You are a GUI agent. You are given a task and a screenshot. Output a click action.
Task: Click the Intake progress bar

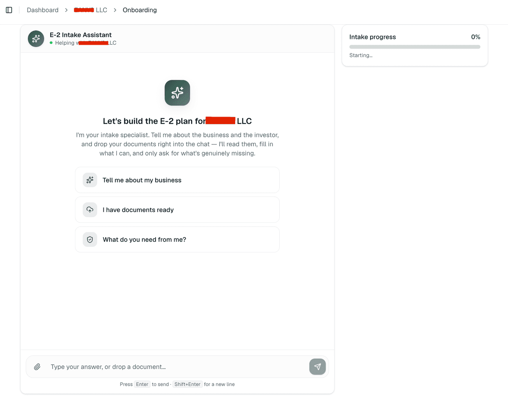click(x=415, y=47)
